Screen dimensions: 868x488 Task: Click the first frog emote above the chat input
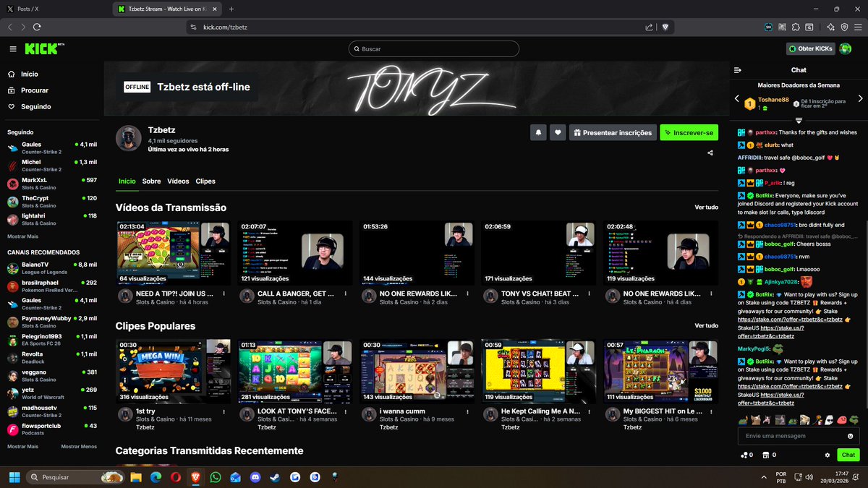point(742,419)
